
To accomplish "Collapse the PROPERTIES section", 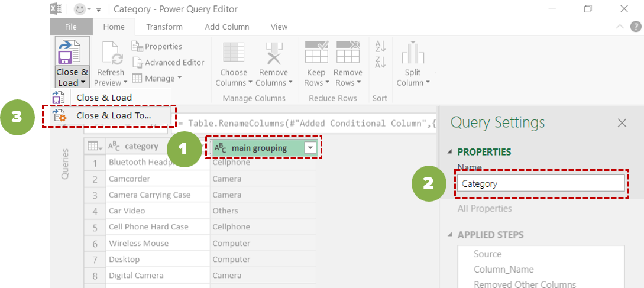I will [x=449, y=152].
